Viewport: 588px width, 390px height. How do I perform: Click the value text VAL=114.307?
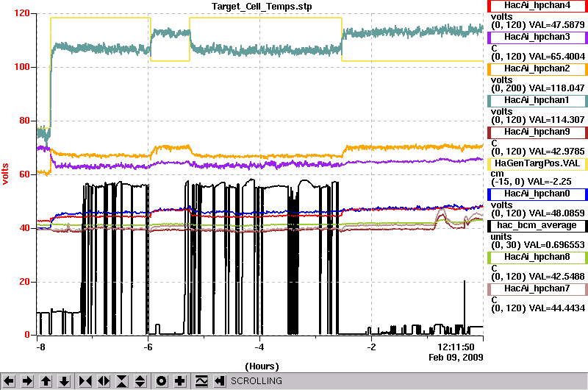tap(556, 120)
